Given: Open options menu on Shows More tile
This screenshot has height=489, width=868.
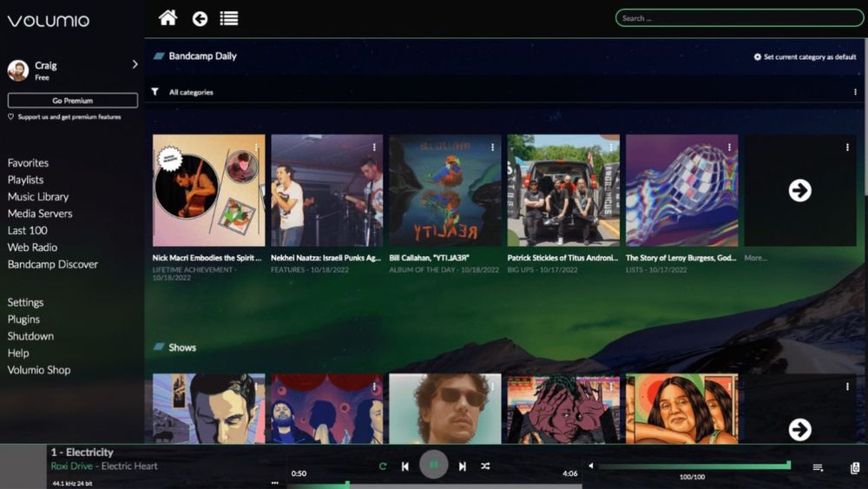Looking at the screenshot, I should point(847,387).
